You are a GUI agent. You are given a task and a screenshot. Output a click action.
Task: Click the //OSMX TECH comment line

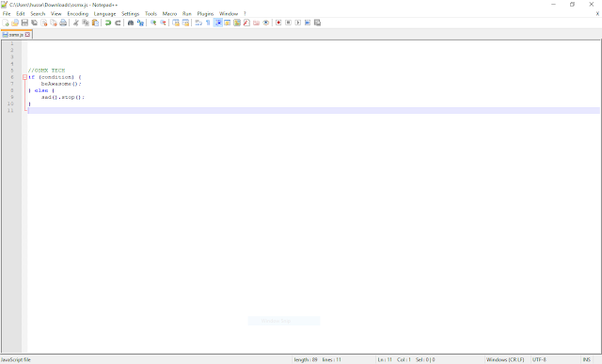[x=46, y=71]
